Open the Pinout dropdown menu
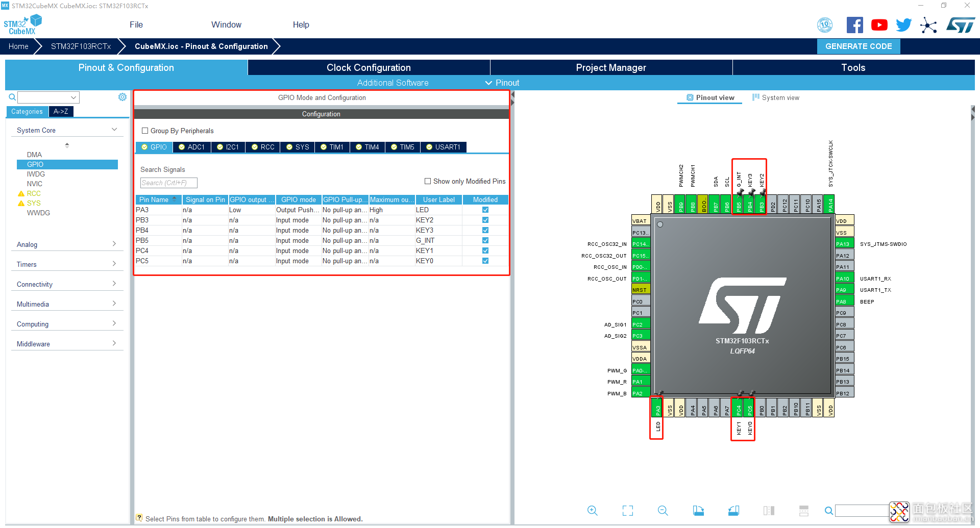This screenshot has width=980, height=528. [502, 83]
